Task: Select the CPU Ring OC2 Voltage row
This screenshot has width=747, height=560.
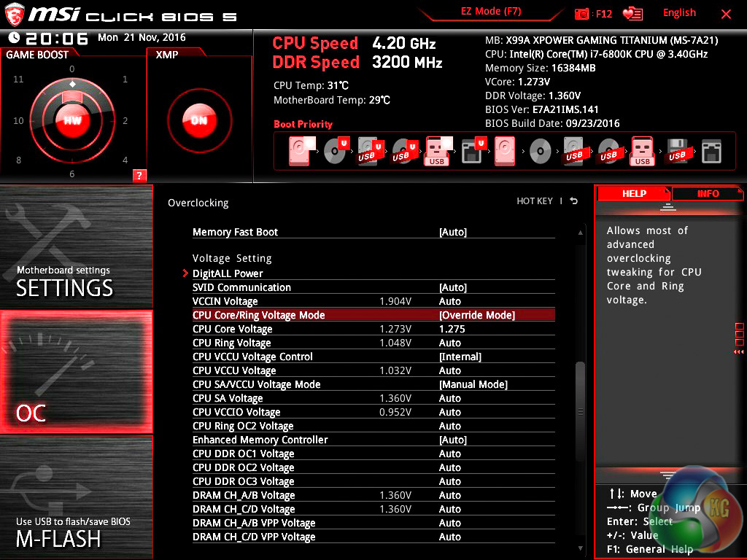Action: (373, 425)
